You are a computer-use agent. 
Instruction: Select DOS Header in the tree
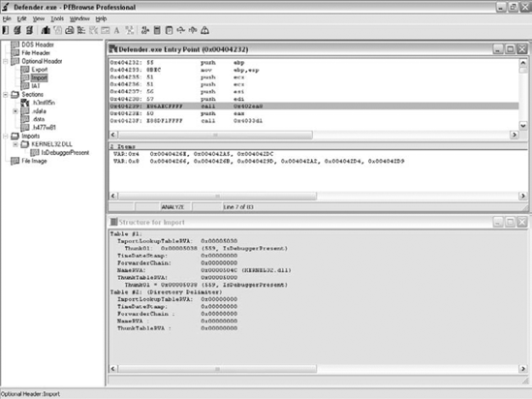[38, 45]
